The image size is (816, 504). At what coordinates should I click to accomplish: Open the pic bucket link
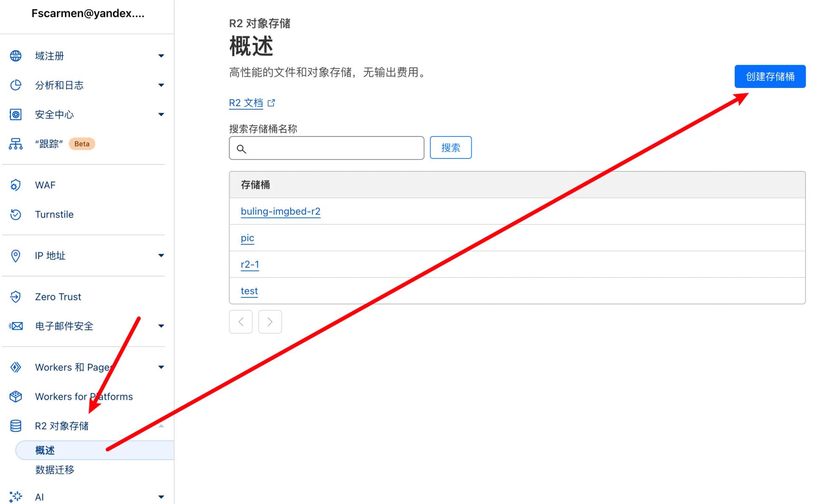pyautogui.click(x=247, y=238)
